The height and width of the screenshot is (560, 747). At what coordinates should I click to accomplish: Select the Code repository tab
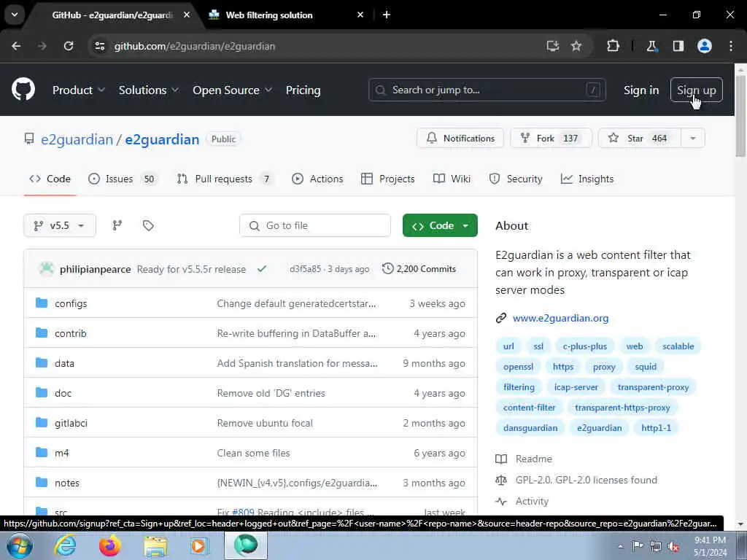pyautogui.click(x=50, y=179)
